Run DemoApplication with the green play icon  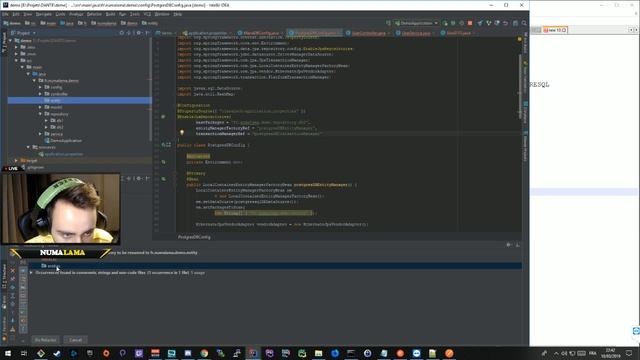(x=445, y=23)
